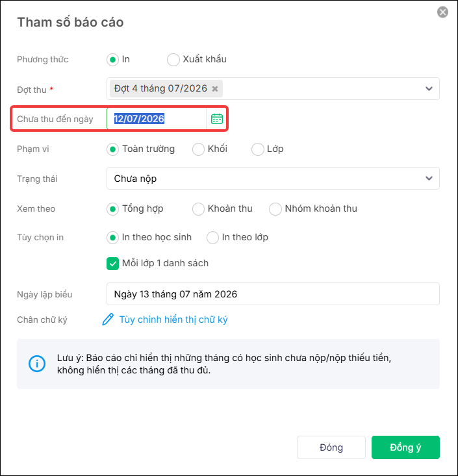This screenshot has height=476, width=458.
Task: Open Tùy chỉnh hiển thị chữ ký link
Action: click(x=173, y=319)
